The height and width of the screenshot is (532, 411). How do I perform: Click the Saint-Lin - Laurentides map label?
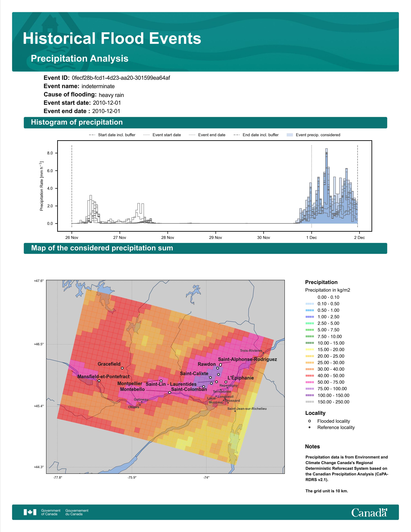(171, 384)
